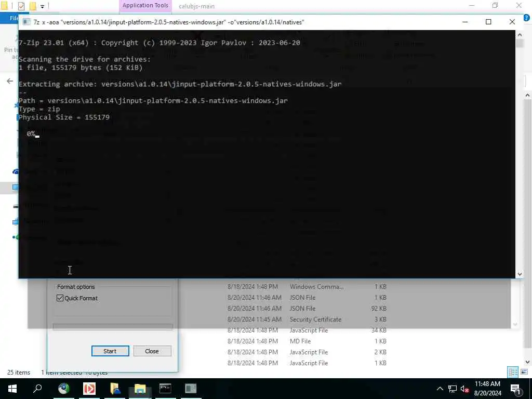Viewport: 532px width, 399px height.
Task: Click the console scrollbar down arrow
Action: (520, 274)
